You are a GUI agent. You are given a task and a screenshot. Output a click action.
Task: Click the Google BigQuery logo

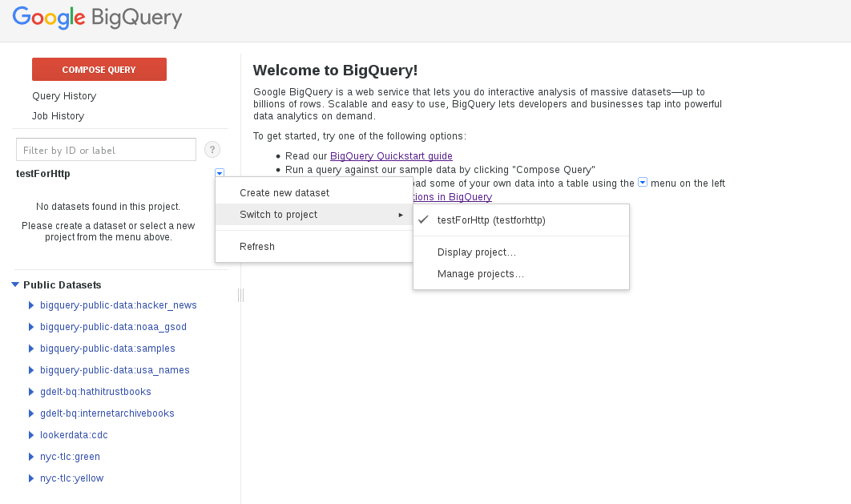pyautogui.click(x=97, y=18)
